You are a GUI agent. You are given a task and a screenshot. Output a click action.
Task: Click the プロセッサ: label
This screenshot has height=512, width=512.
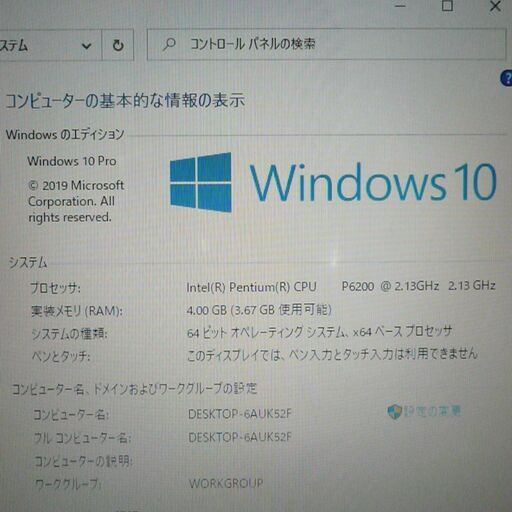55,288
